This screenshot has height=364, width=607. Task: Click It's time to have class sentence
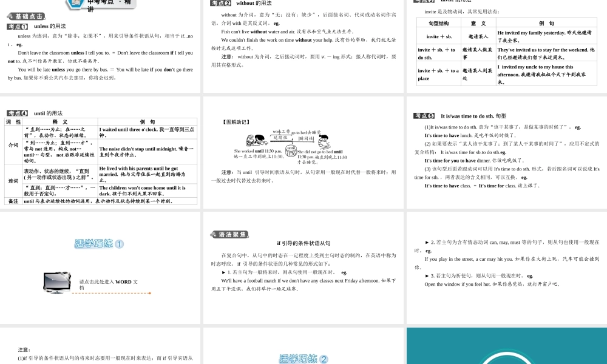click(482, 186)
